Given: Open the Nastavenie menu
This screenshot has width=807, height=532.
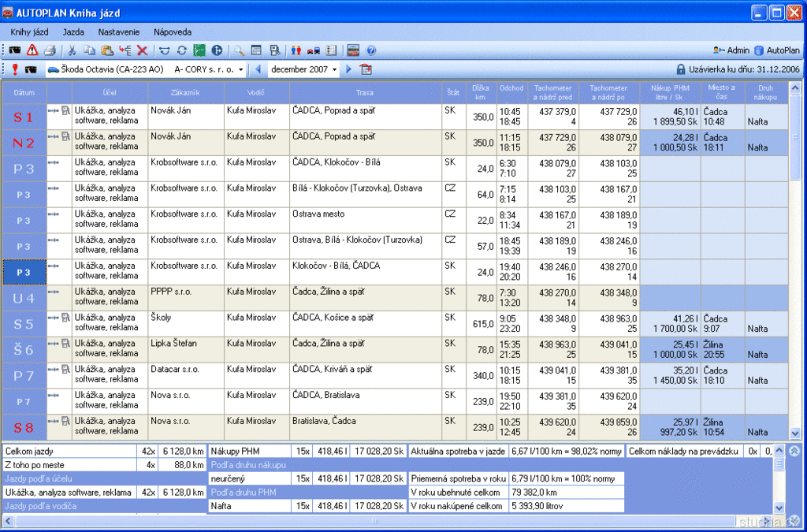Looking at the screenshot, I should (119, 32).
